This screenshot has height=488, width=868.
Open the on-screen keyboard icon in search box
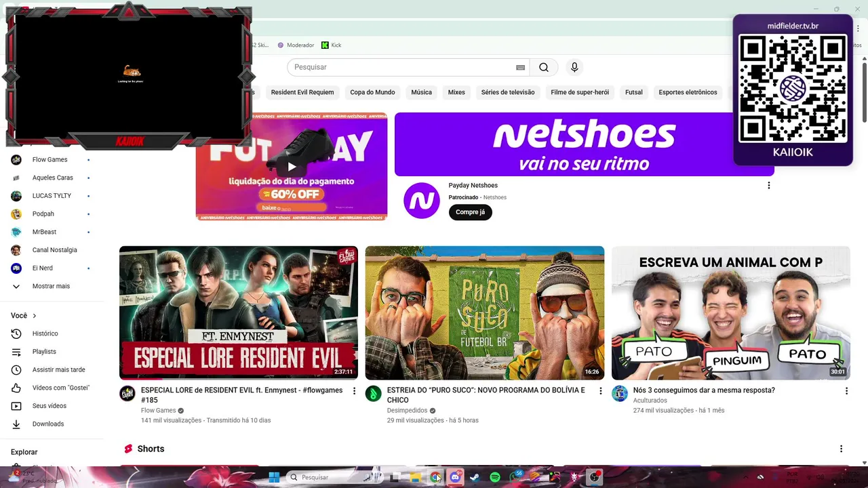tap(520, 67)
